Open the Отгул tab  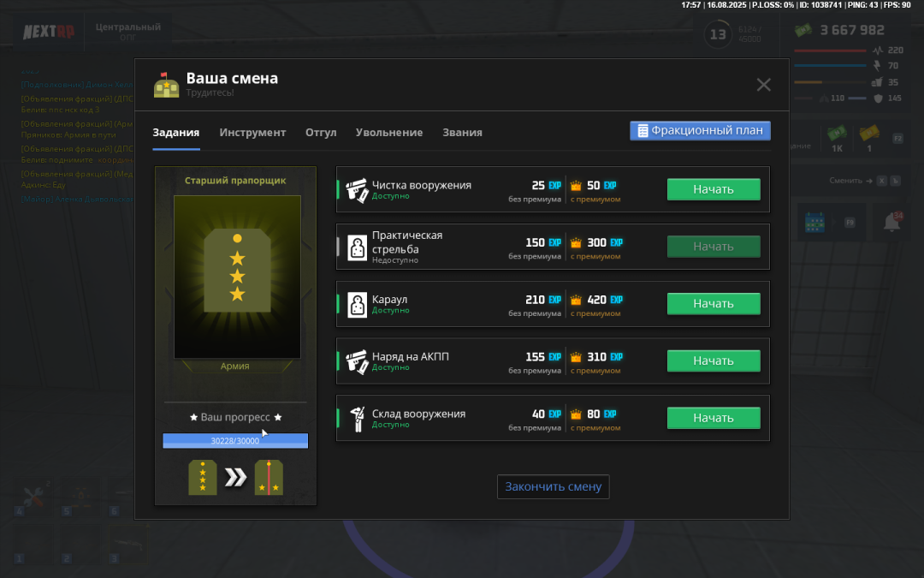tap(321, 133)
